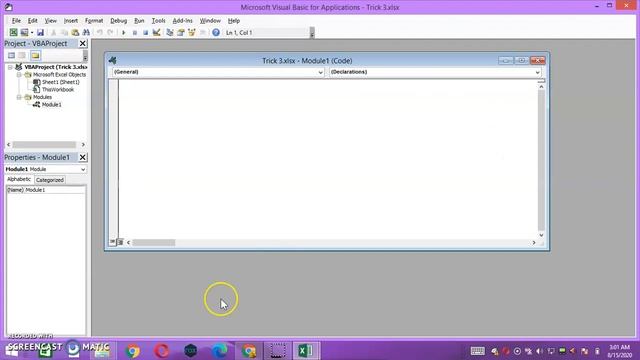The image size is (640, 360).
Task: Open the File menu
Action: (x=16, y=20)
